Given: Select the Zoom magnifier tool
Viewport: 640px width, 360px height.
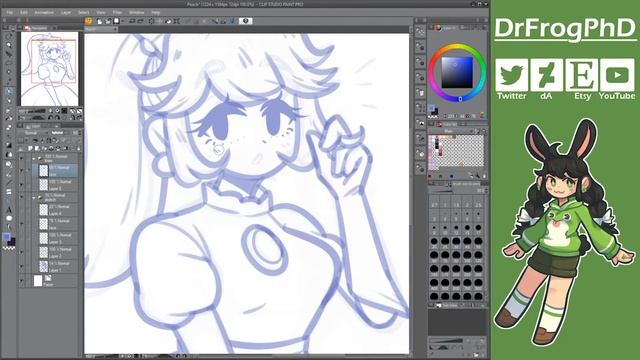Looking at the screenshot, I should [9, 45].
